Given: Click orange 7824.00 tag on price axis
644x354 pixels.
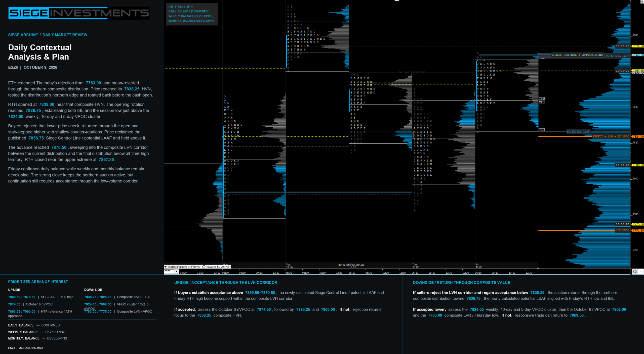Looking at the screenshot, I should (638, 137).
